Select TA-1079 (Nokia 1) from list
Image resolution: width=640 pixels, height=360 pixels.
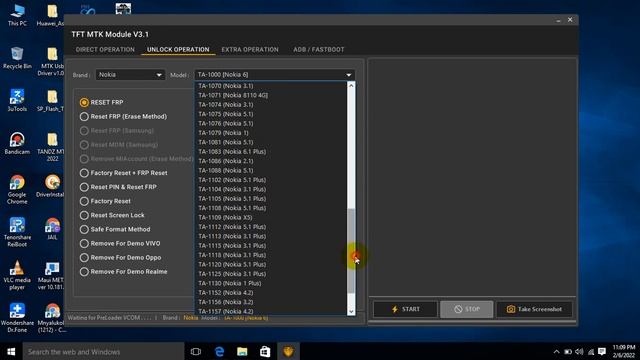click(x=271, y=133)
